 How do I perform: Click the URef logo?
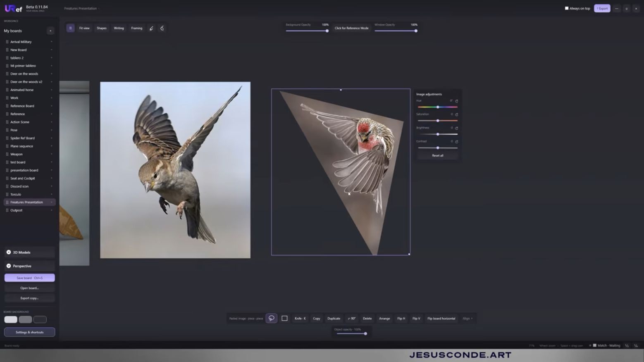pyautogui.click(x=13, y=8)
